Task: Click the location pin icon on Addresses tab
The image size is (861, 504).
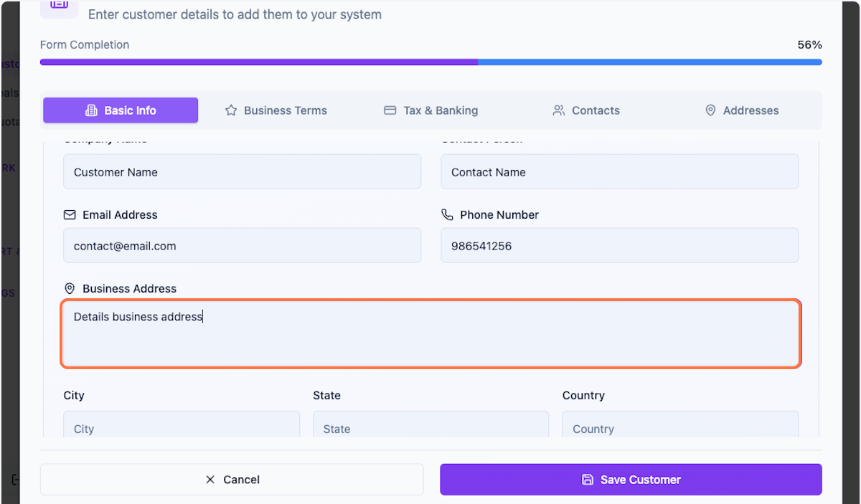Action: point(710,110)
